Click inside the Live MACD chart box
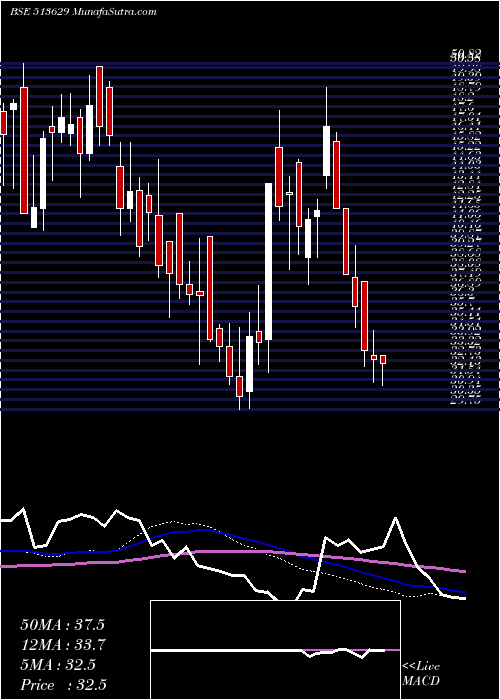The image size is (500, 700). coord(275,650)
